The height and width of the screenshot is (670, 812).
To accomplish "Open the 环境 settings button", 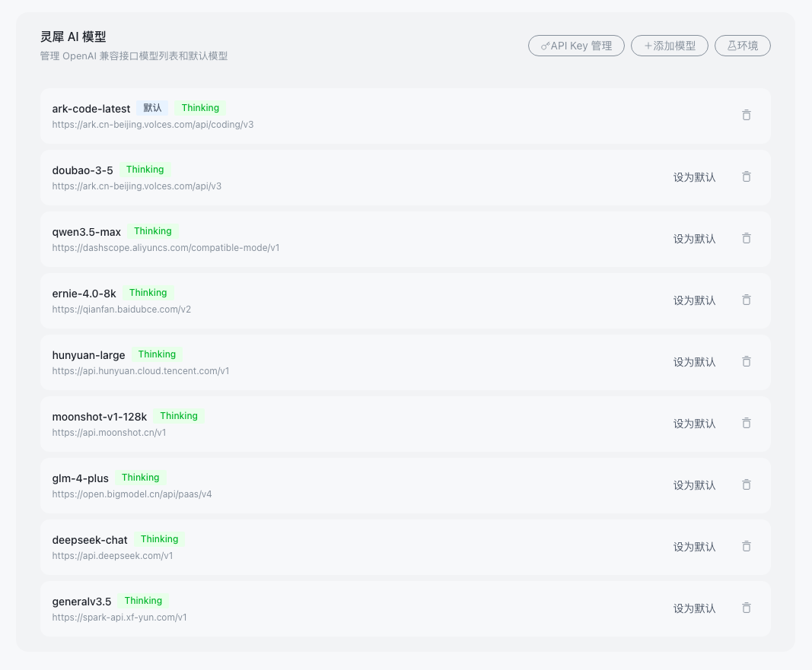I will 742,46.
